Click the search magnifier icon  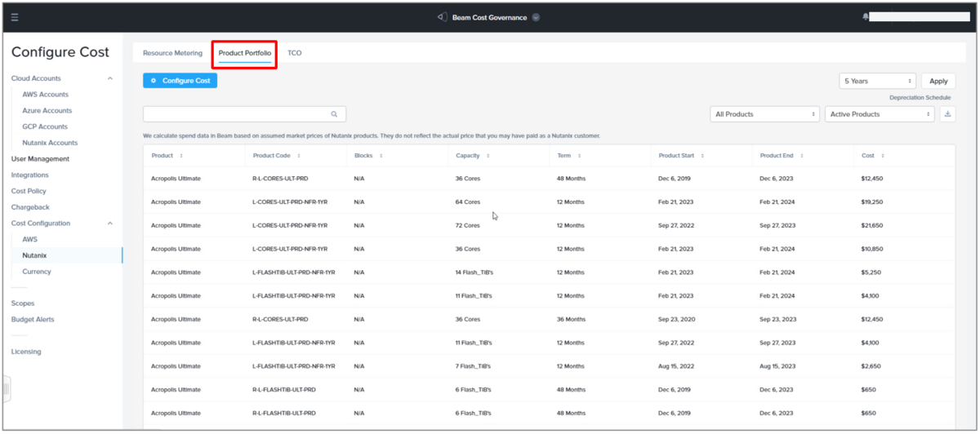click(334, 114)
